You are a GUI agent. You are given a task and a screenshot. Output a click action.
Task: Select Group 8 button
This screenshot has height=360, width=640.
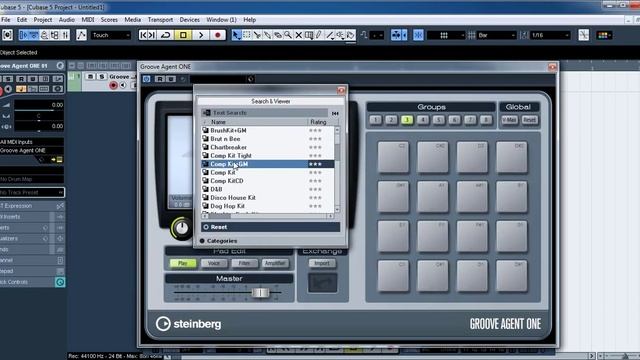pos(486,120)
